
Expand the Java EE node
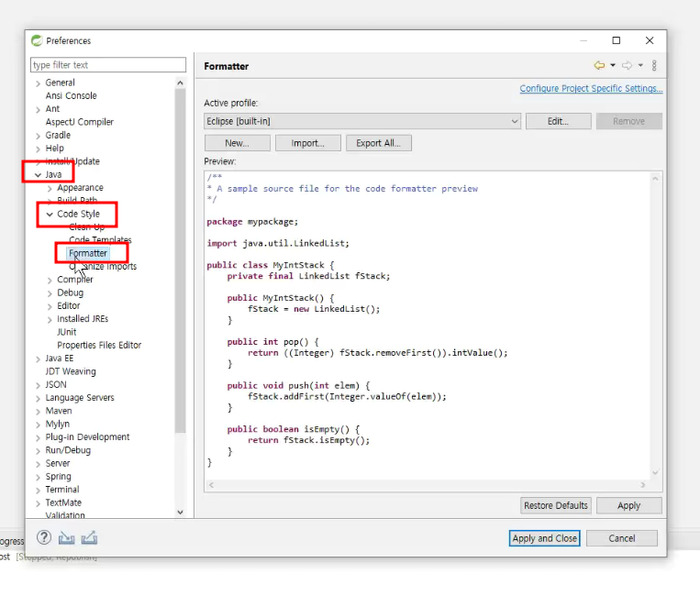tap(38, 359)
